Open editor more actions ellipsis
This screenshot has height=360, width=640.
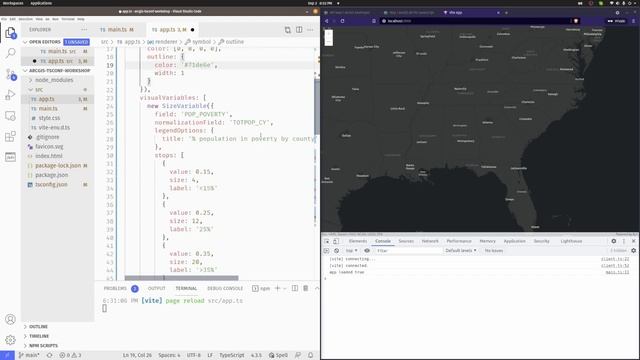[311, 30]
